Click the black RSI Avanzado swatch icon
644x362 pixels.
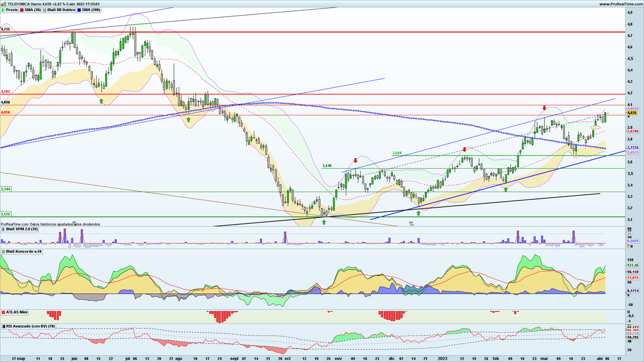pyautogui.click(x=3, y=326)
